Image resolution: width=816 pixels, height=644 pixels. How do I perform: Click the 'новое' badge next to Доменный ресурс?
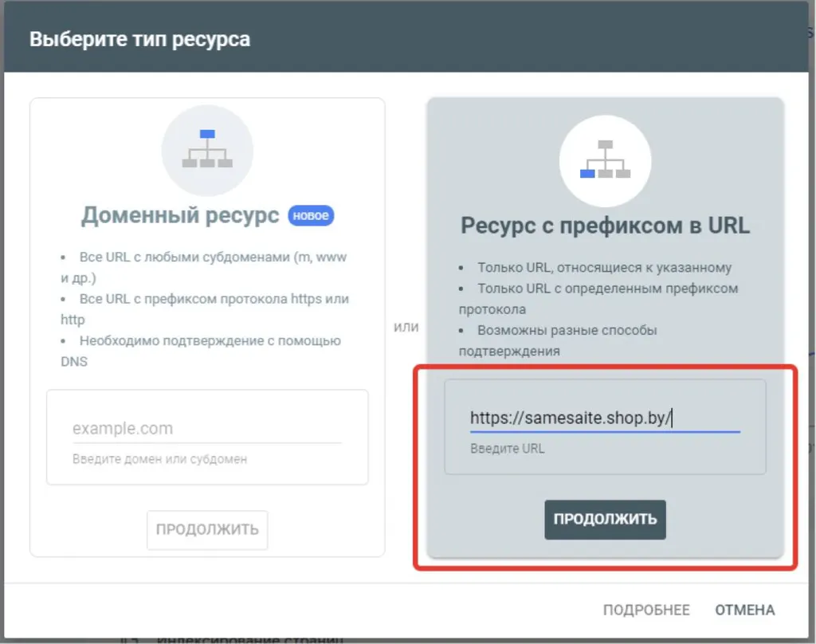pyautogui.click(x=311, y=215)
